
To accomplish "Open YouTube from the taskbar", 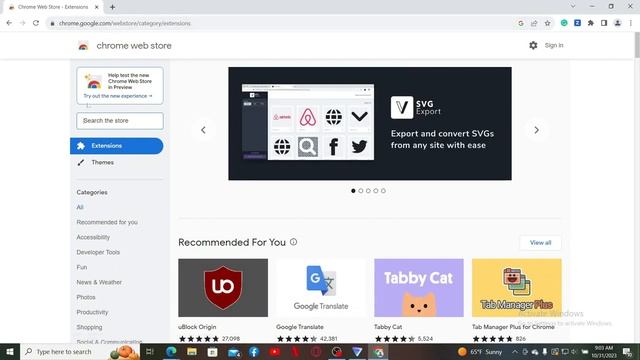I will (275, 351).
